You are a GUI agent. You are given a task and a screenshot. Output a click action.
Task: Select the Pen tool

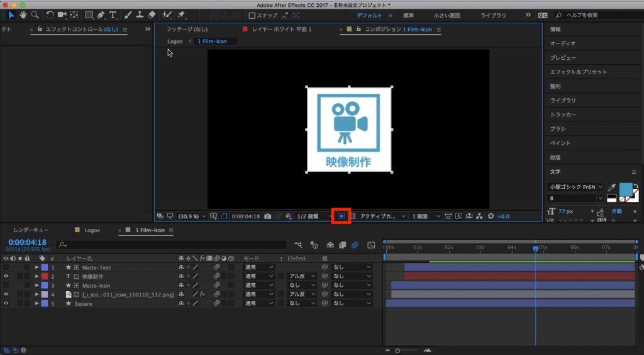coord(101,14)
